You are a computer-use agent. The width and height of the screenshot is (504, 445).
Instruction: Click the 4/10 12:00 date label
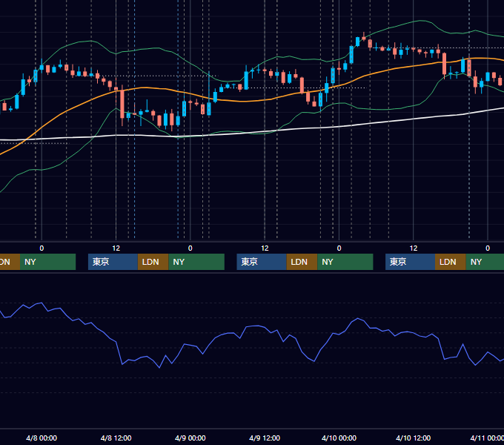[414, 438]
